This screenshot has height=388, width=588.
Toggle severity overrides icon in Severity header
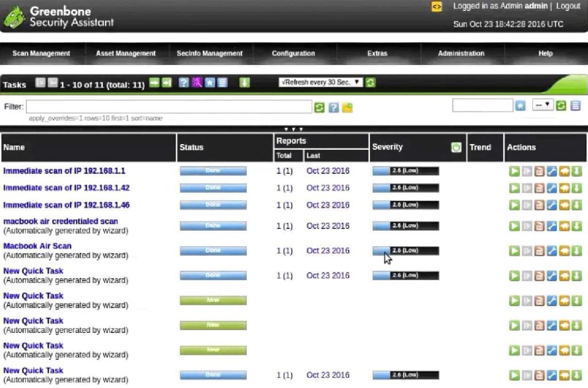pos(456,148)
